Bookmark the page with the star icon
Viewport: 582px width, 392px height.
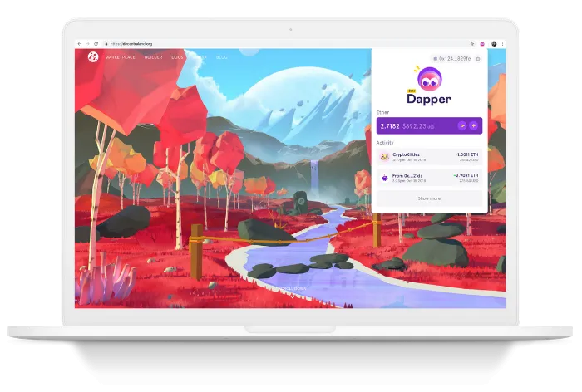472,44
